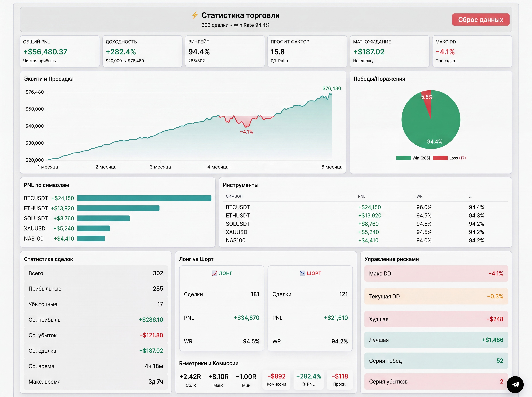532x397 pixels.
Task: Select the "Лучшая" row showing +$1,486
Action: [x=436, y=340]
